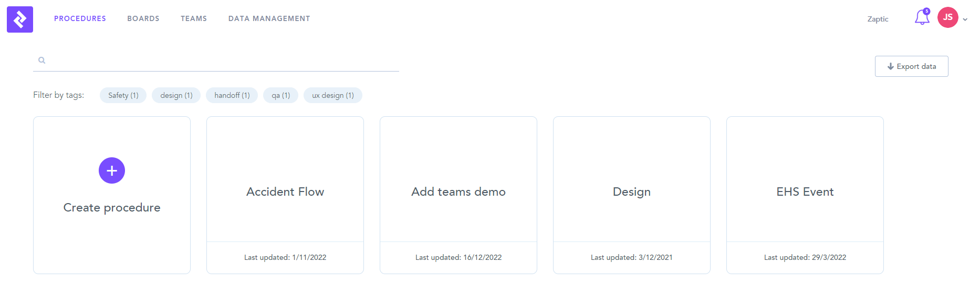
Task: Open the Accident Flow procedure card
Action: pyautogui.click(x=285, y=192)
